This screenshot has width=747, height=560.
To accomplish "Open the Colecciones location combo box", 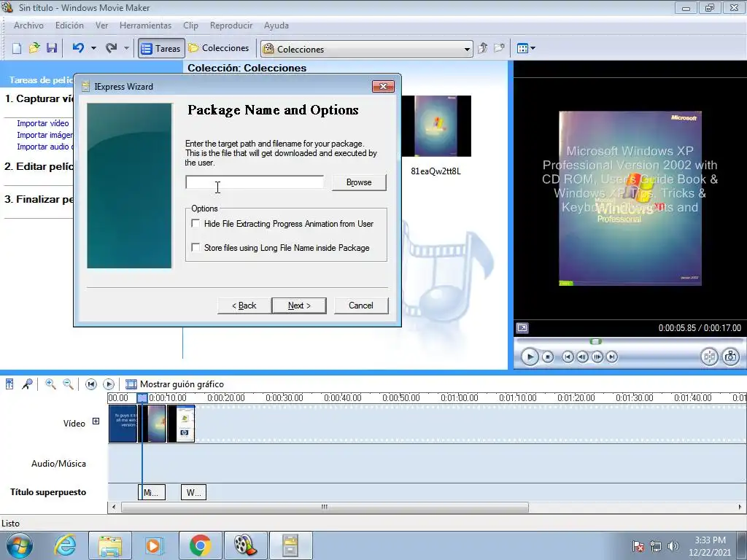I will [x=366, y=49].
